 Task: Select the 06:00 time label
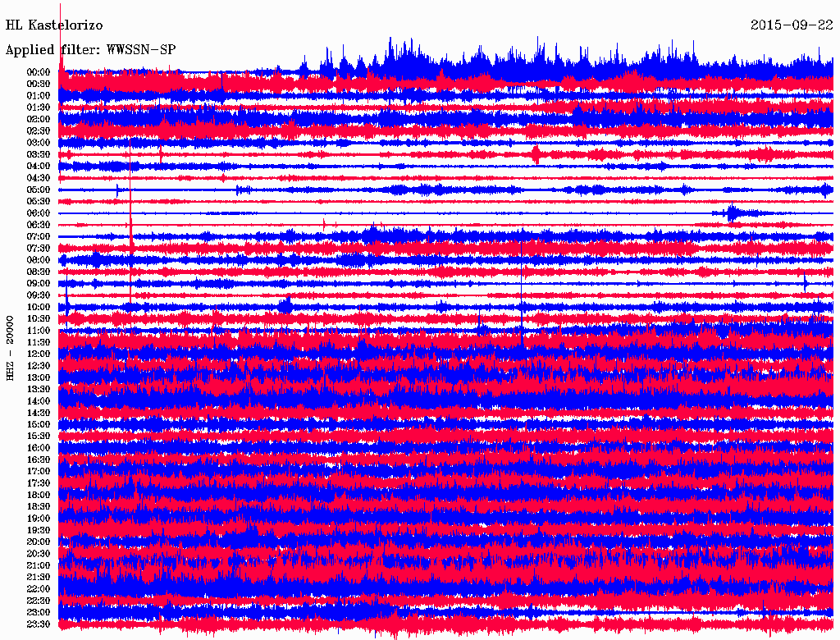point(39,213)
